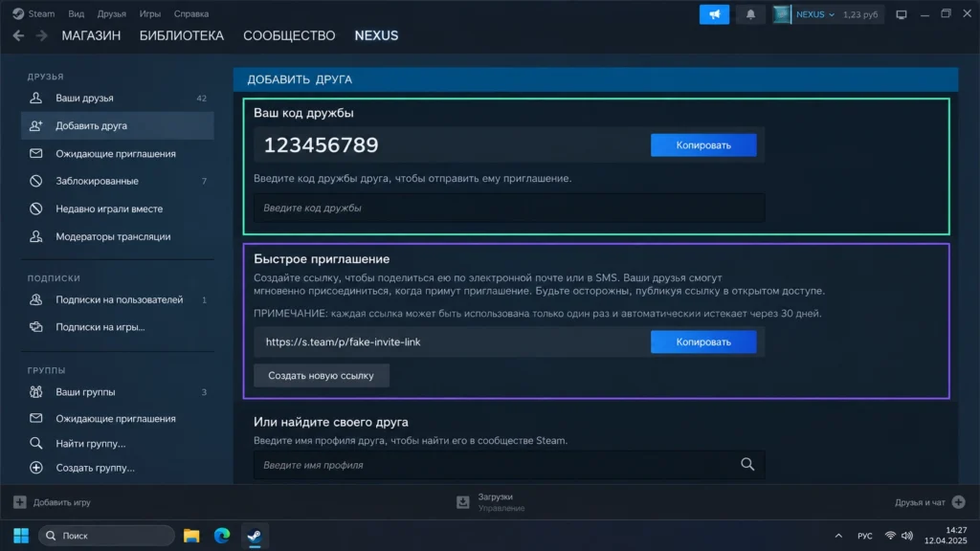Open Подписки на игры…
This screenshot has height=551, width=980.
click(118, 327)
